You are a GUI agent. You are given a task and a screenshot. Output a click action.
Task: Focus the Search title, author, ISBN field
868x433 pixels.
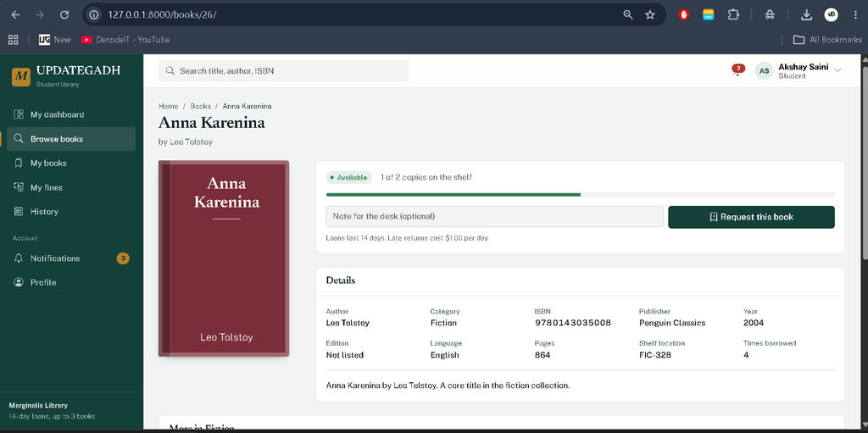[283, 71]
